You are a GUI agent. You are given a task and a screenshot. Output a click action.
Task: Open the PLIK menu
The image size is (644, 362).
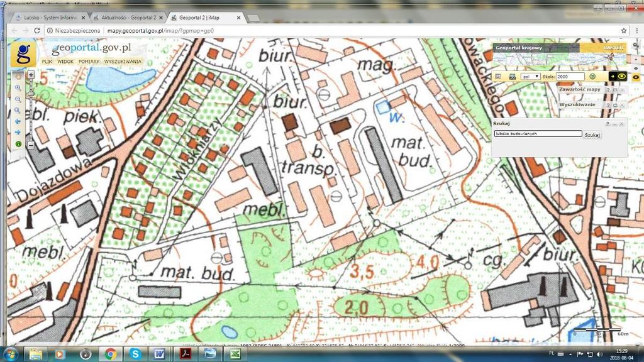tap(47, 62)
